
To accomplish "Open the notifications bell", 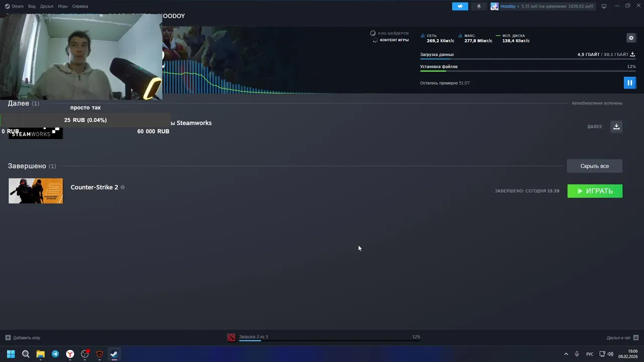I will click(x=479, y=7).
